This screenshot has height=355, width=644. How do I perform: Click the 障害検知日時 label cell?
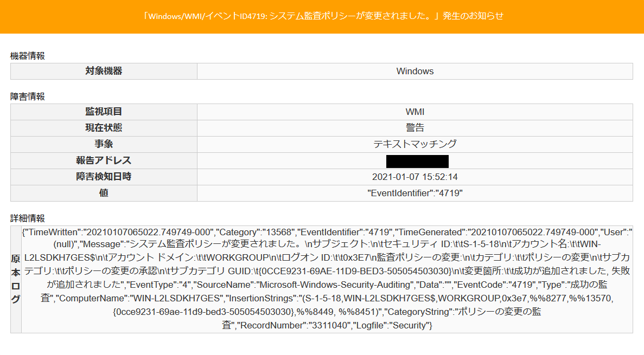tap(104, 177)
